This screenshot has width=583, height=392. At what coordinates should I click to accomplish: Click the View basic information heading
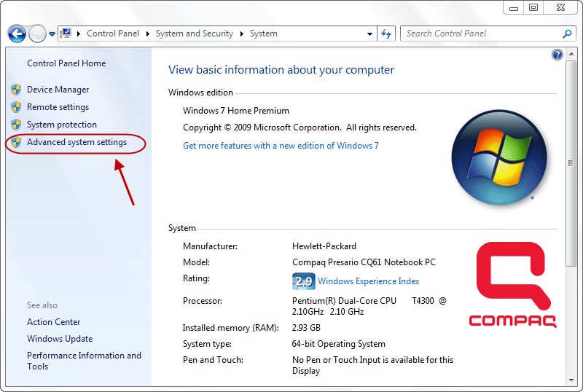pyautogui.click(x=281, y=70)
